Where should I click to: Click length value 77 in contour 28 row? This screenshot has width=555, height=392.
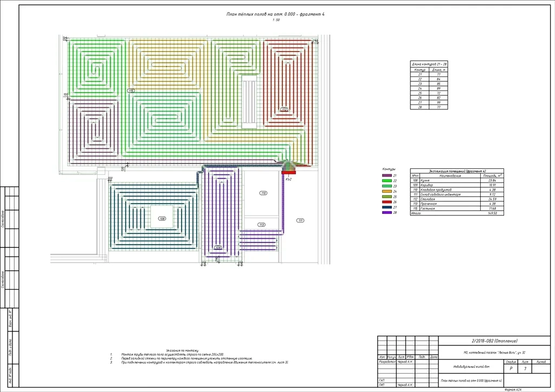[x=438, y=107]
